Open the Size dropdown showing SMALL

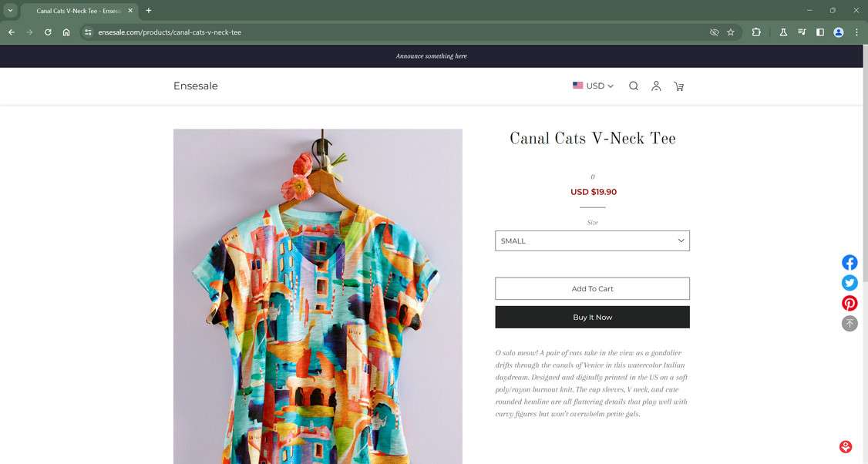point(592,240)
